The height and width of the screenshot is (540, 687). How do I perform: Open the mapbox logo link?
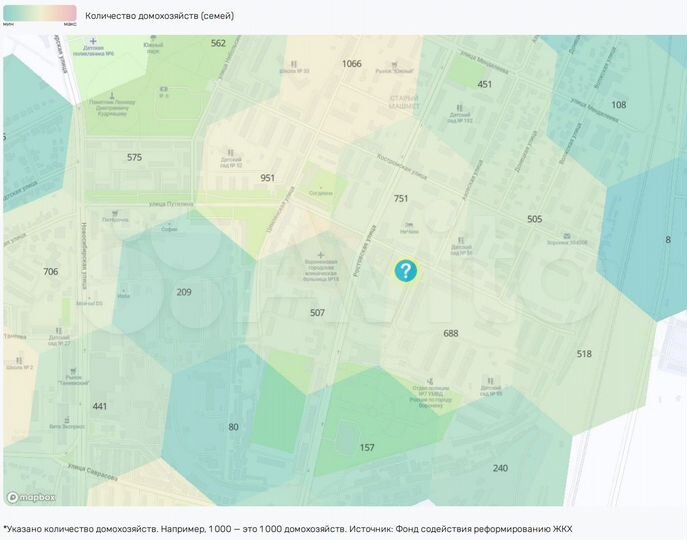[x=32, y=497]
